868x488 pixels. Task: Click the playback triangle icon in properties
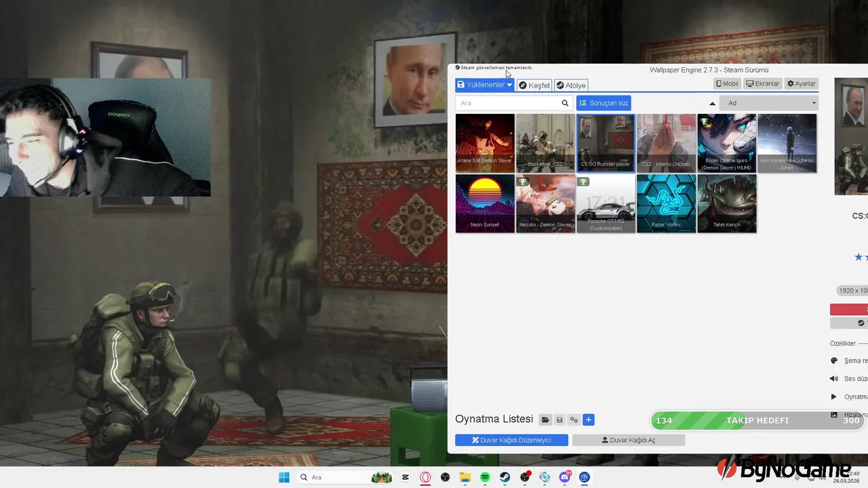pyautogui.click(x=834, y=396)
